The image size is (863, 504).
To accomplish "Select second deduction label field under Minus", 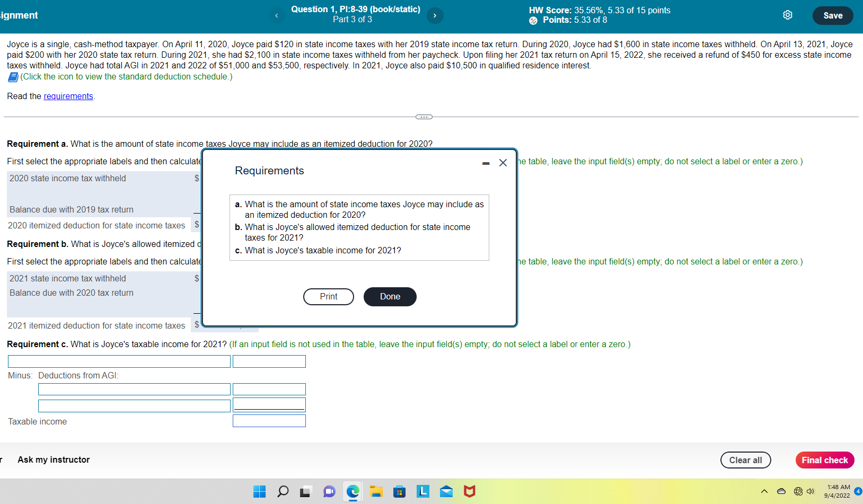I will point(134,406).
